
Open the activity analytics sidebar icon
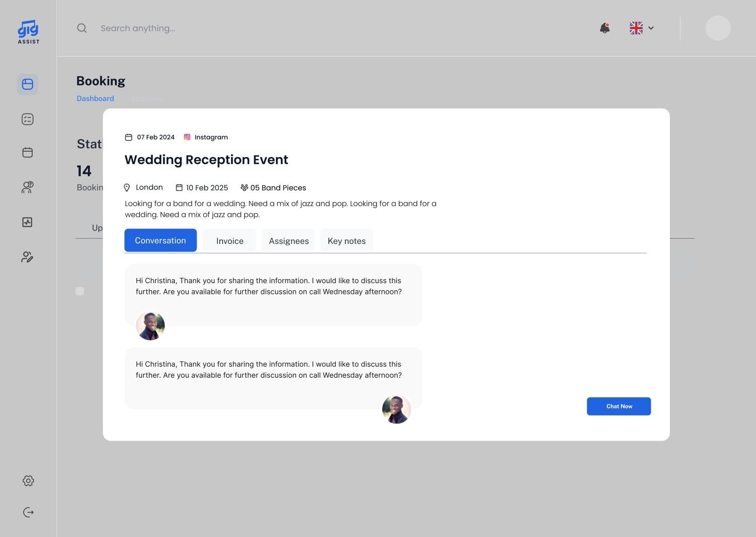pyautogui.click(x=27, y=222)
